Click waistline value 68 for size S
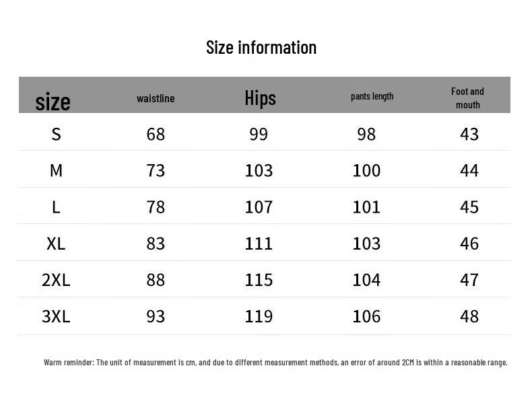Viewport: 532px width, 399px height. 156,134
